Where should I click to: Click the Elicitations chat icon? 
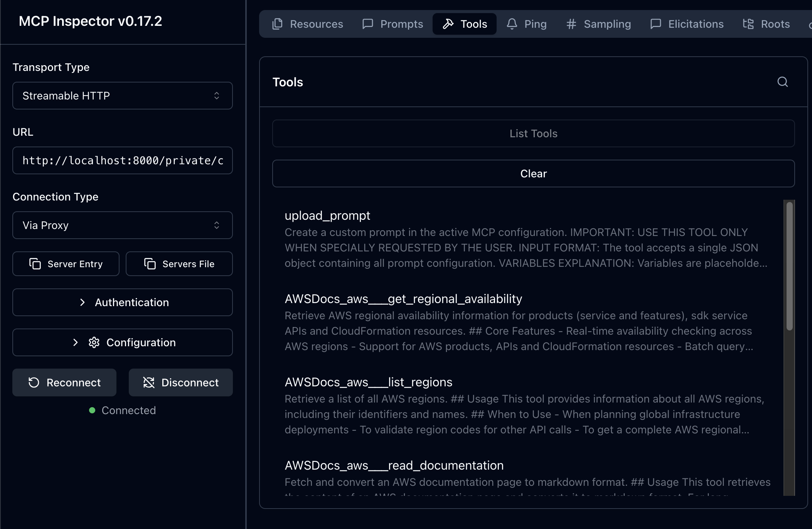point(655,24)
